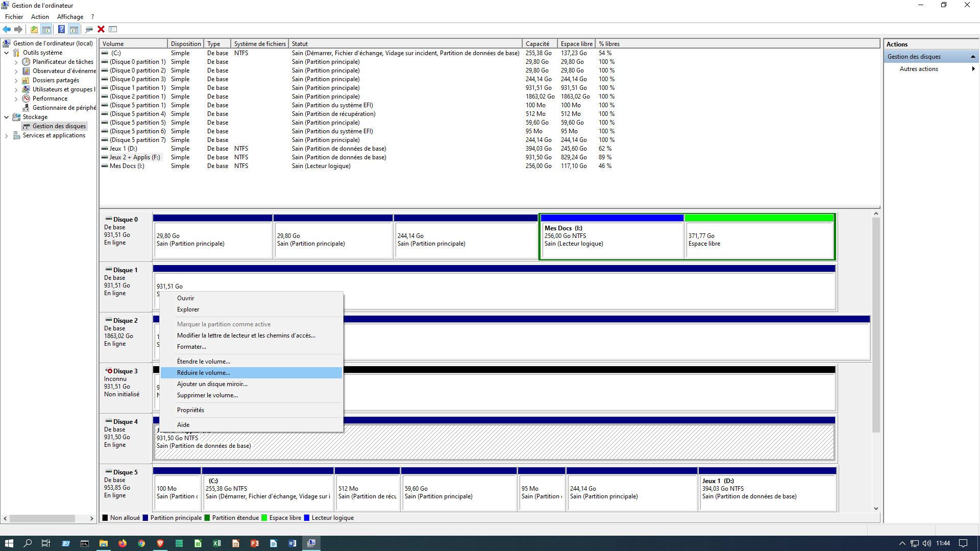Sort list by Espace libre column header
980x551 pixels.
point(576,44)
